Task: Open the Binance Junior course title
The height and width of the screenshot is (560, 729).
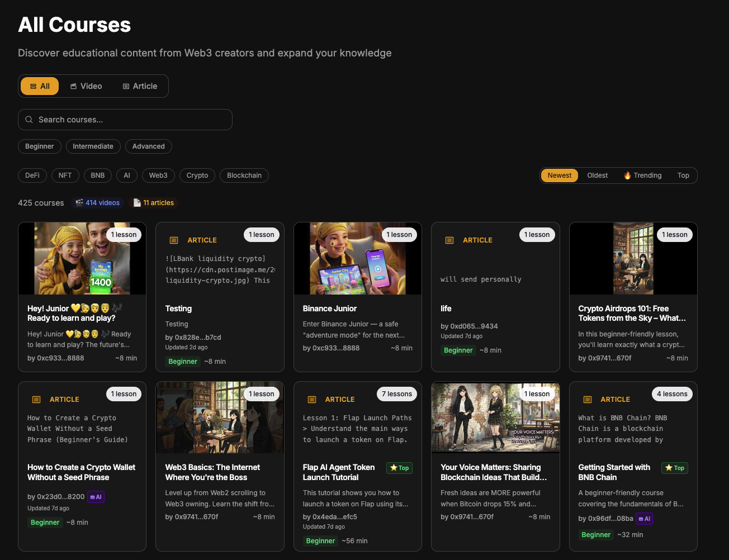Action: click(x=330, y=309)
